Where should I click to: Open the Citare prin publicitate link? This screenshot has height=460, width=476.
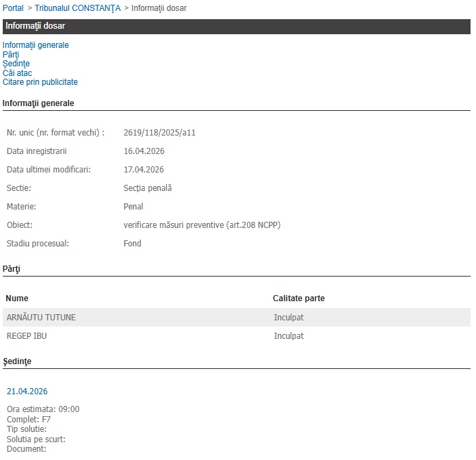40,82
